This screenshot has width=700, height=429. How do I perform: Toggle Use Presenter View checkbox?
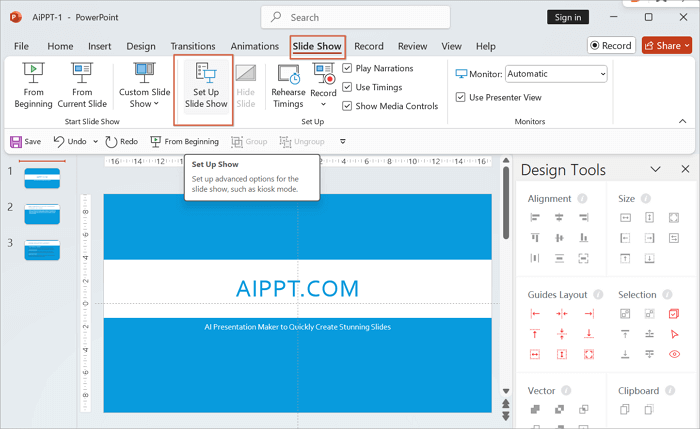(x=460, y=97)
